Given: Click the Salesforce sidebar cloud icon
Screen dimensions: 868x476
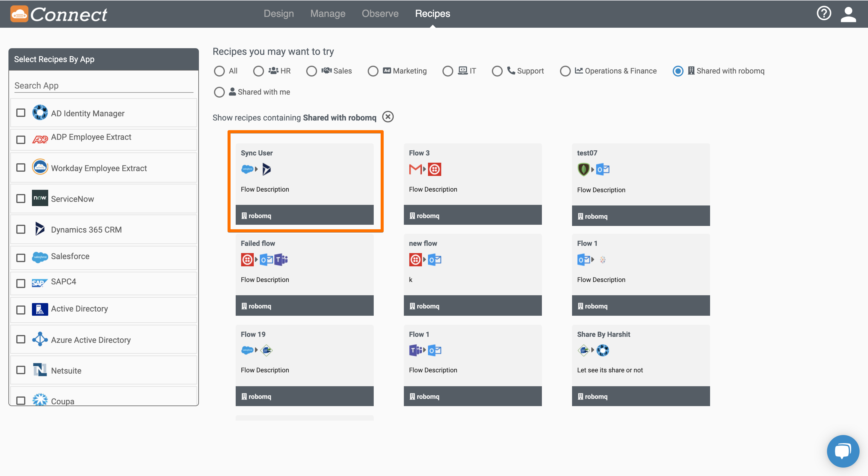Looking at the screenshot, I should [40, 257].
